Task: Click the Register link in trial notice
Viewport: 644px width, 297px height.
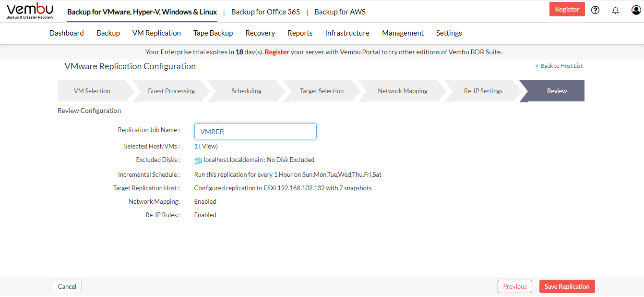Action: 277,52
